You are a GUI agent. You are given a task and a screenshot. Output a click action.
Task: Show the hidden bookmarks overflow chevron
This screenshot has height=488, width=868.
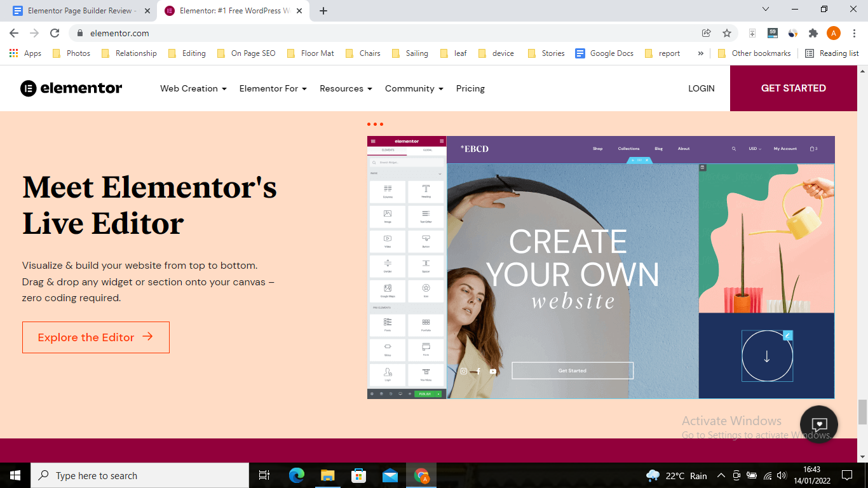coord(700,53)
